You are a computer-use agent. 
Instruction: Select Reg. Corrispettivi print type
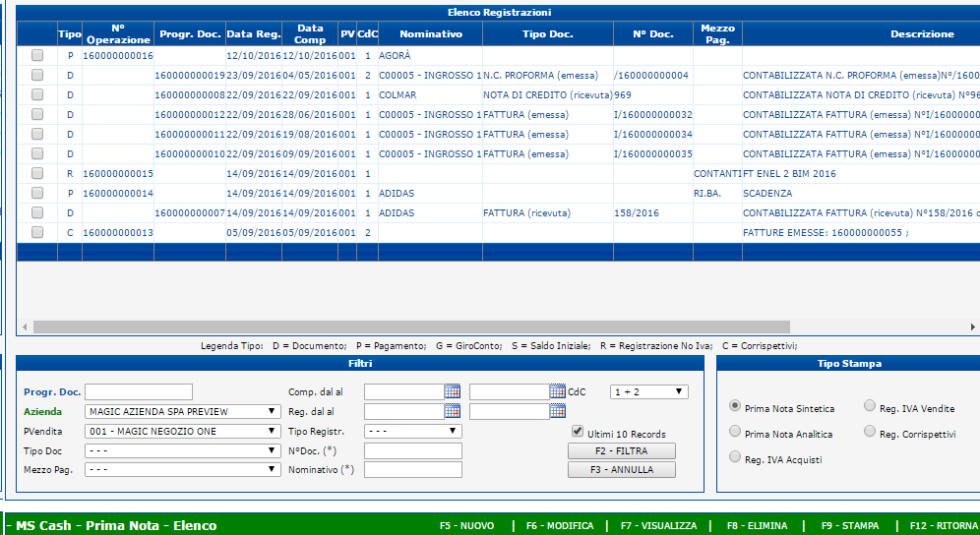[870, 432]
